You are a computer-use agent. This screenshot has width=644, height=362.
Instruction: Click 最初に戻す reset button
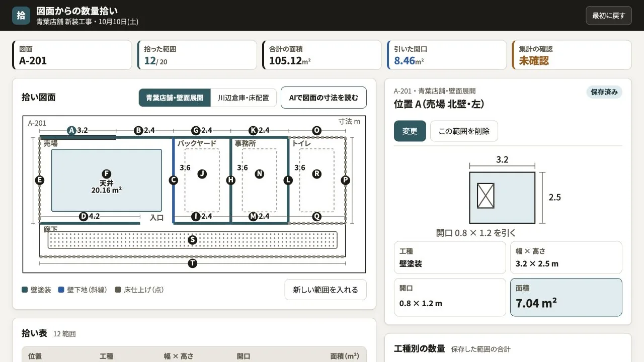click(608, 16)
